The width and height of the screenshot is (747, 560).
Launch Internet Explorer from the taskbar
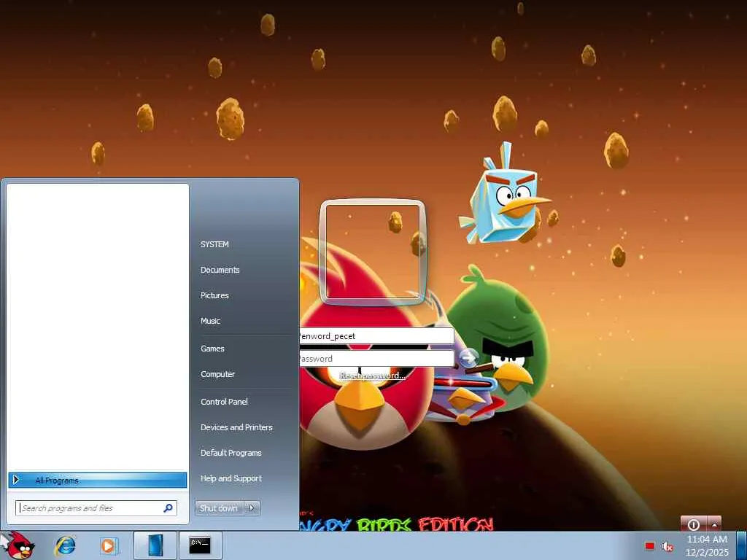[65, 545]
